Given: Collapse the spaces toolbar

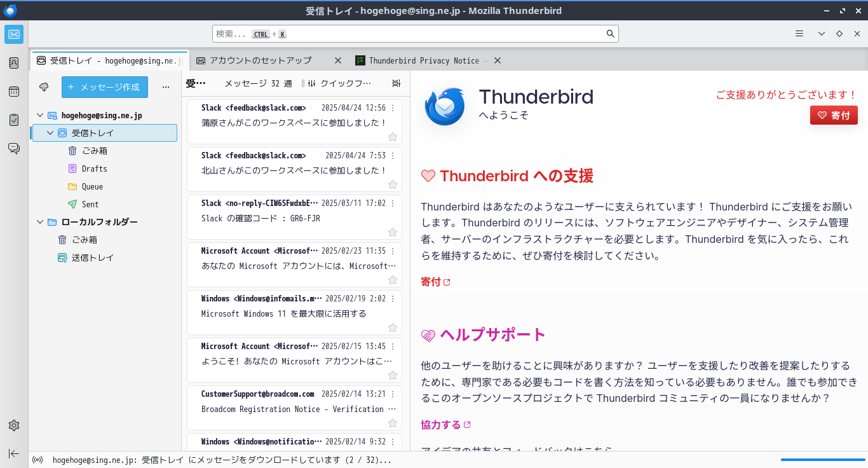Looking at the screenshot, I should pos(14,453).
